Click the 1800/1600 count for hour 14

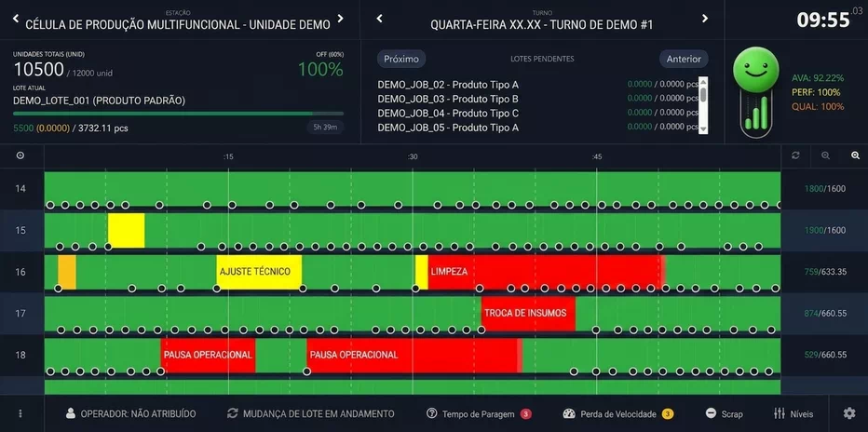[x=825, y=189]
